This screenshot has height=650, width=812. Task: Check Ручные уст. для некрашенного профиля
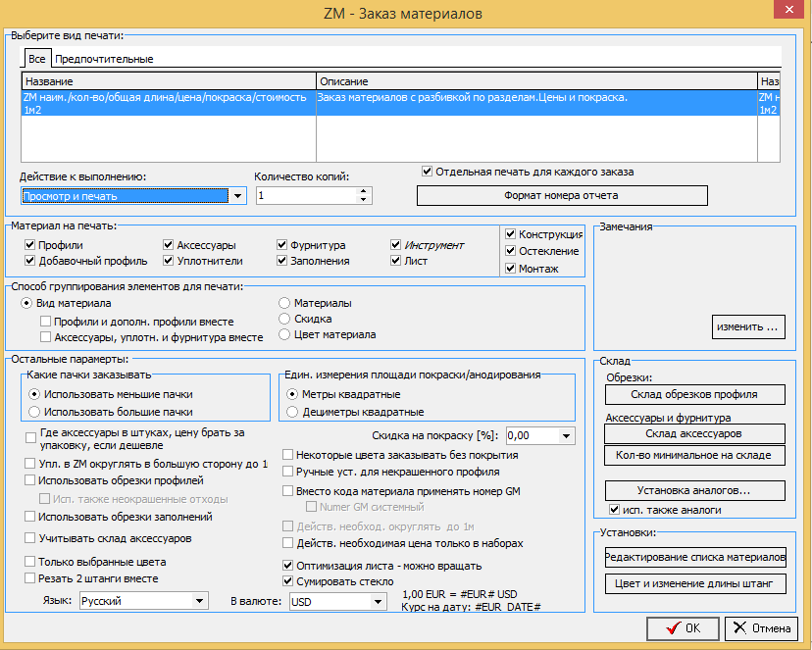point(288,472)
